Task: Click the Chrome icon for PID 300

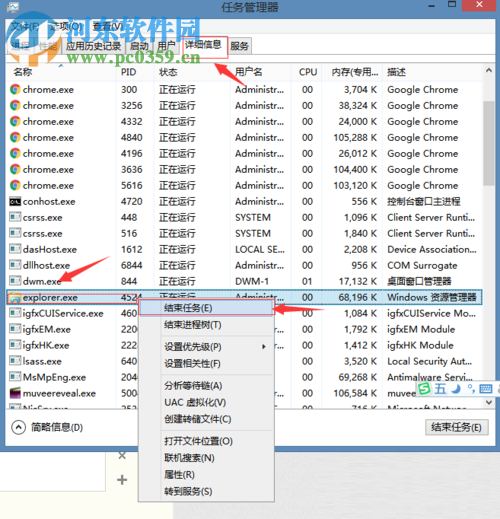Action: (x=15, y=89)
